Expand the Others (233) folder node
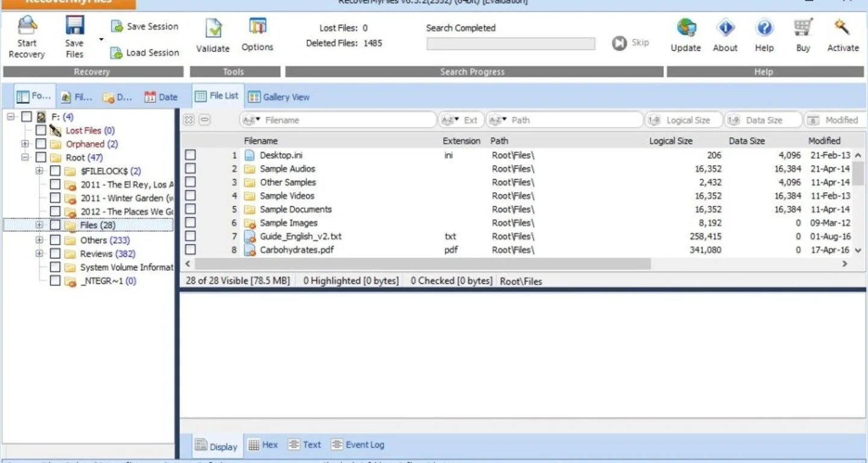 pyautogui.click(x=39, y=240)
